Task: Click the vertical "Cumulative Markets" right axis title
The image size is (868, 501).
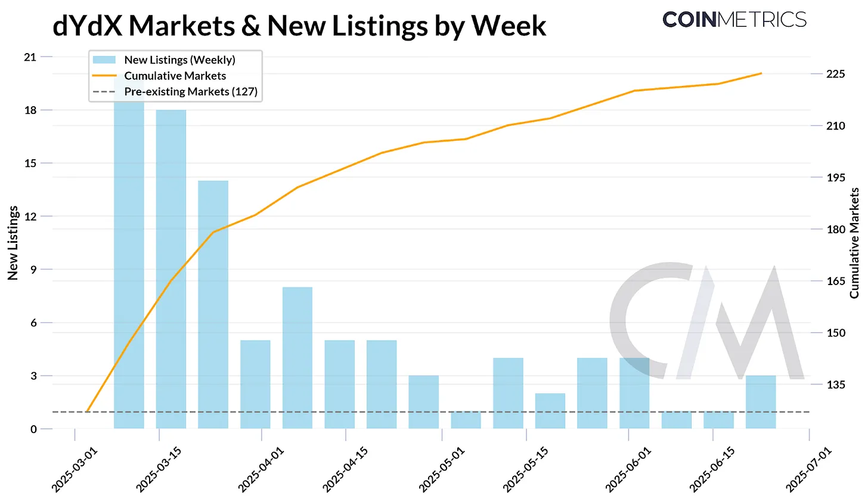Action: point(854,242)
